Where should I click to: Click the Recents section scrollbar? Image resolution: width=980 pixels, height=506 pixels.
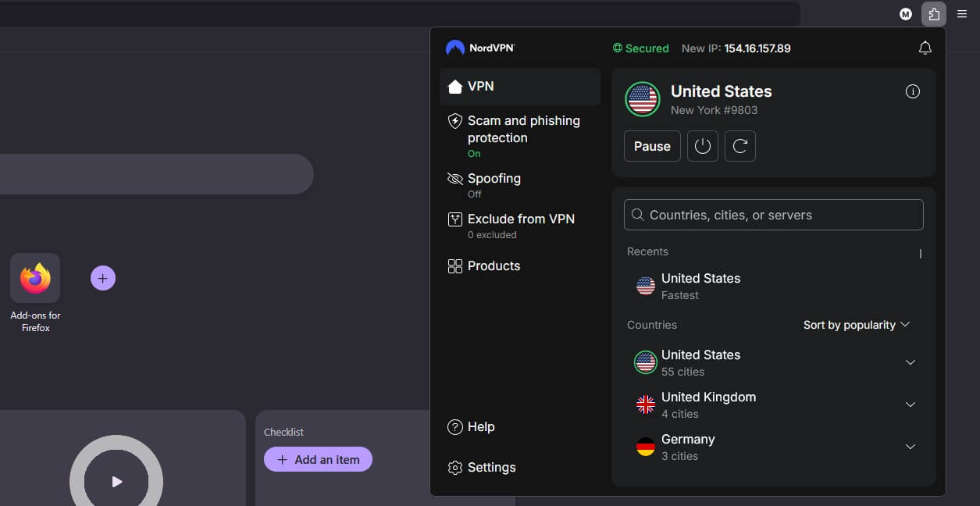(921, 254)
